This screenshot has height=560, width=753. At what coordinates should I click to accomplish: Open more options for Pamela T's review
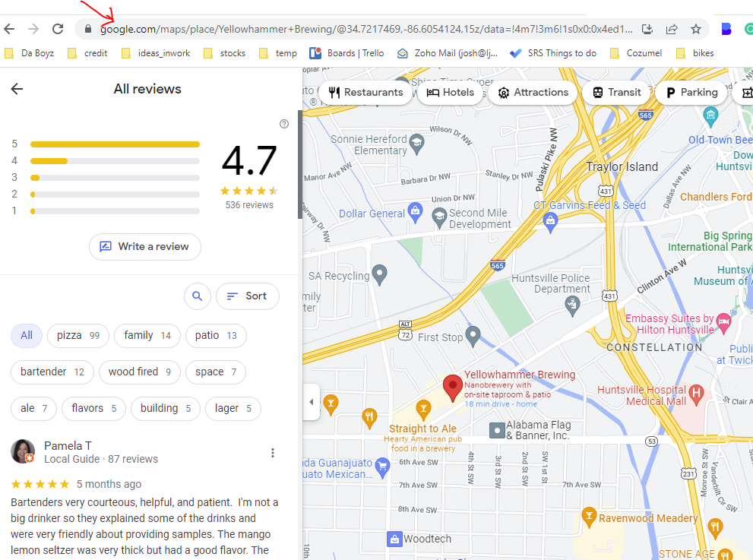click(273, 453)
